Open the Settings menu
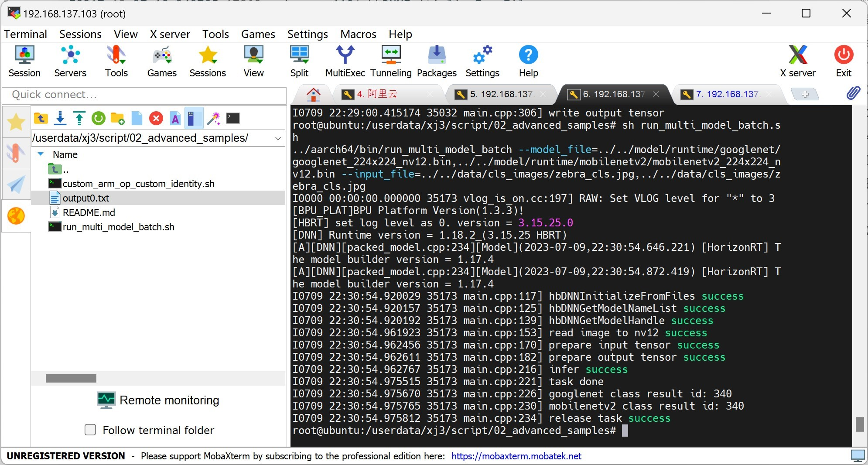This screenshot has width=868, height=465. tap(308, 34)
